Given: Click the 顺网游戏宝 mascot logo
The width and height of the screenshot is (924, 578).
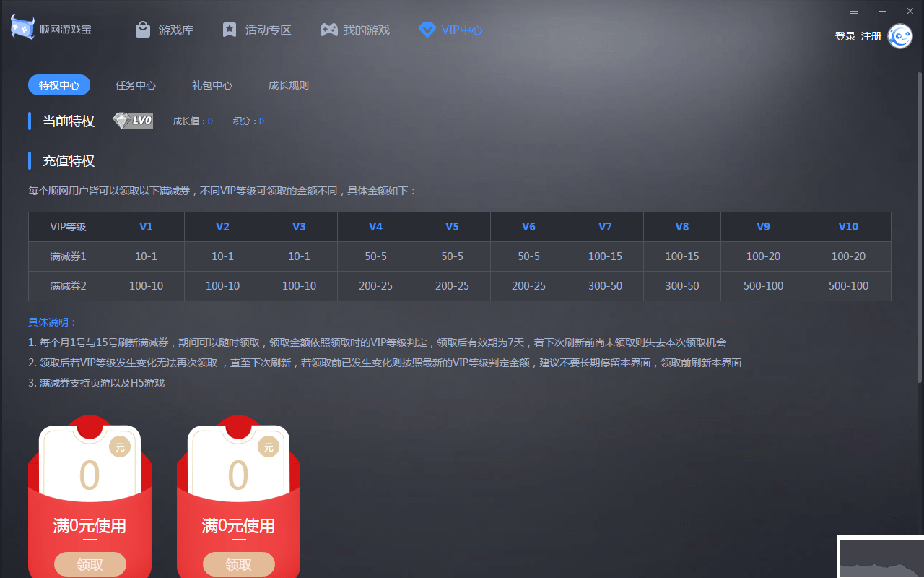Looking at the screenshot, I should (22, 27).
